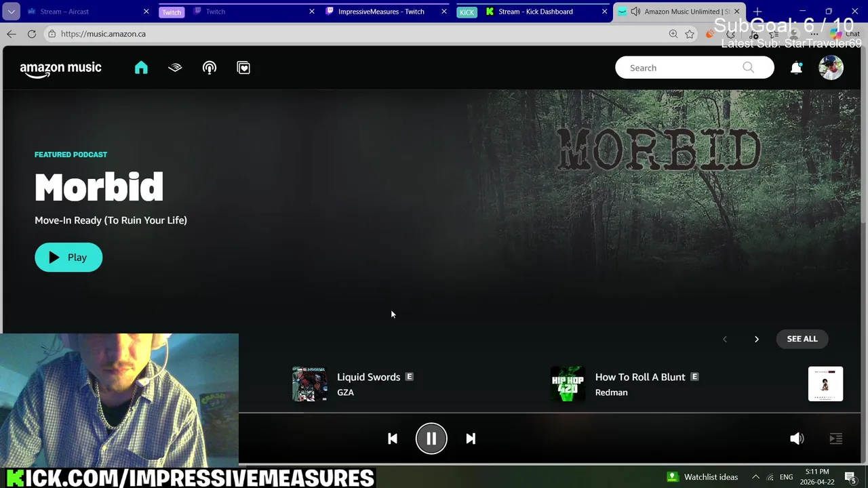The height and width of the screenshot is (488, 868).
Task: Select the Amazon Music Unlimited tab
Action: (x=679, y=12)
